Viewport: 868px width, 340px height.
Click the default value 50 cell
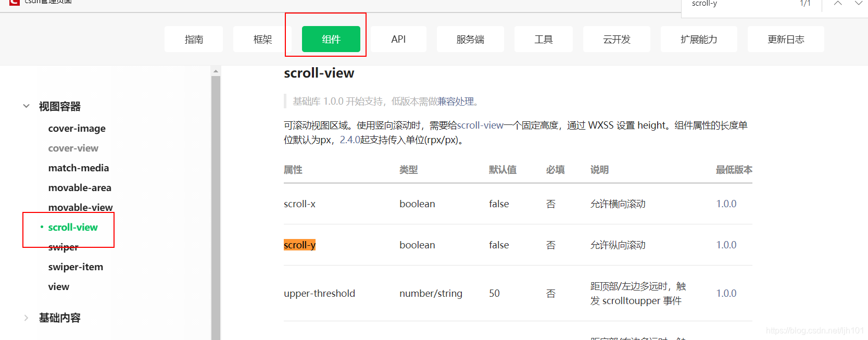494,293
